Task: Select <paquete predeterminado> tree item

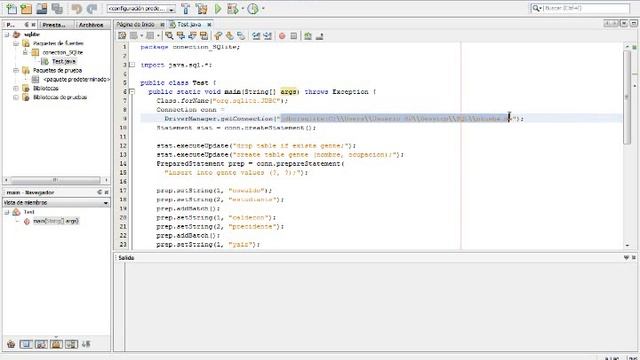Action: tap(76, 79)
